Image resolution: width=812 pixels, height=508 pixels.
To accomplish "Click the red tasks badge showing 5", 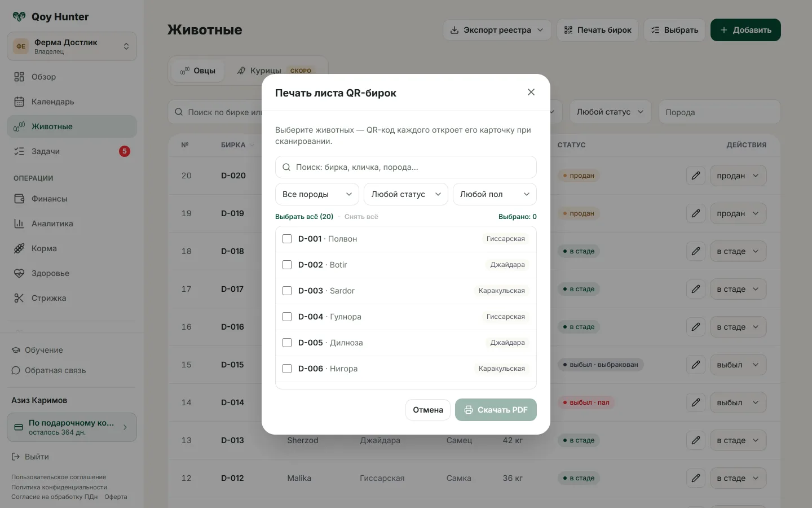I will (125, 151).
